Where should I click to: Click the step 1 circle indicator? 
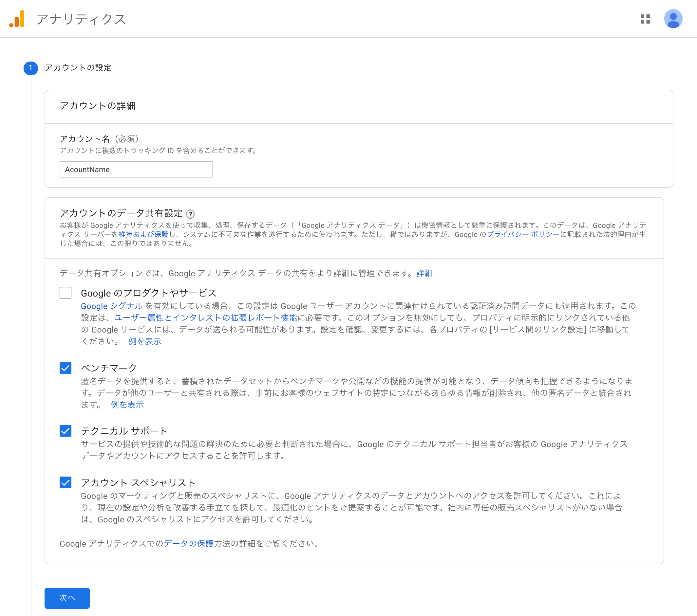30,68
